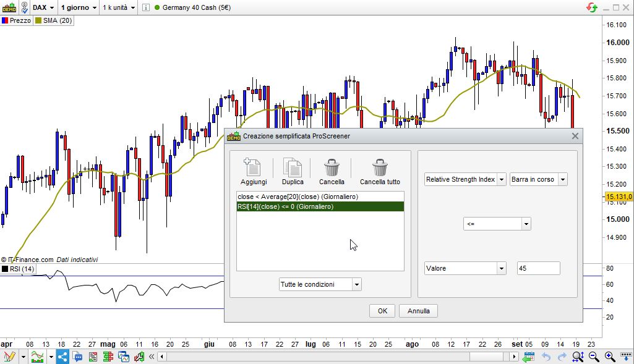Click the auto-fit zoom magnifier icon
The image size is (634, 364).
[x=578, y=357]
